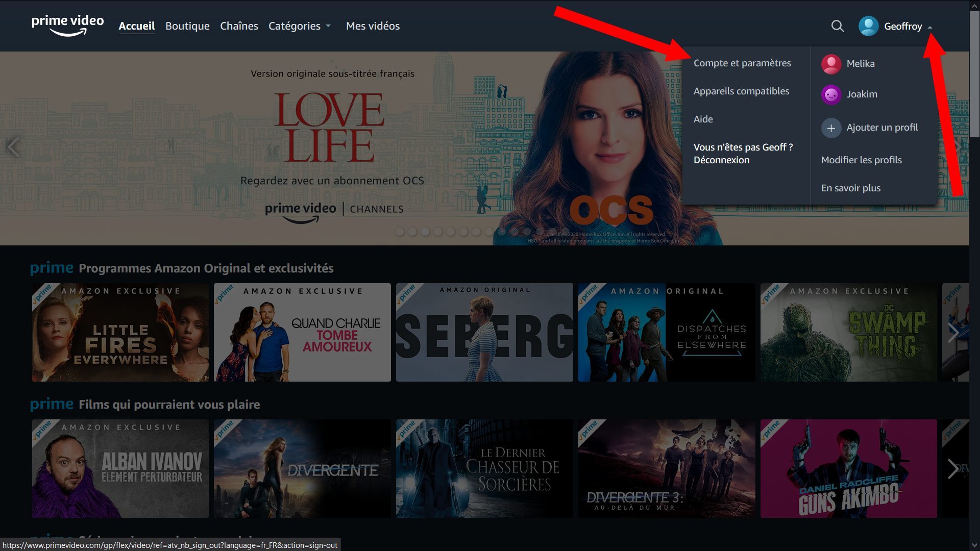
Task: Click 'Programmes Amazon Original et exclusivités' heading
Action: (x=206, y=268)
